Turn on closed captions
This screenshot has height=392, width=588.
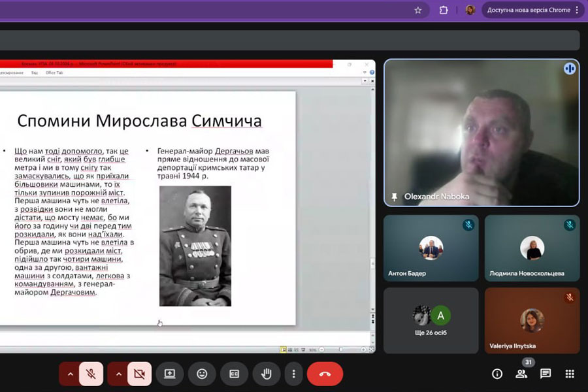(234, 374)
